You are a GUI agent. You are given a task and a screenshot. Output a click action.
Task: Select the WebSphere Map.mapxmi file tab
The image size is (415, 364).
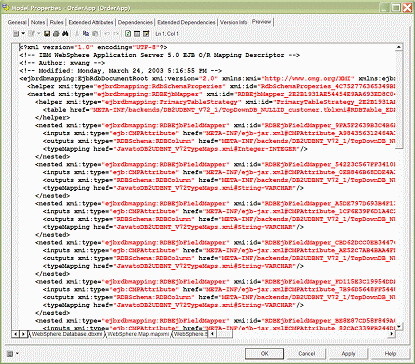[138, 334]
